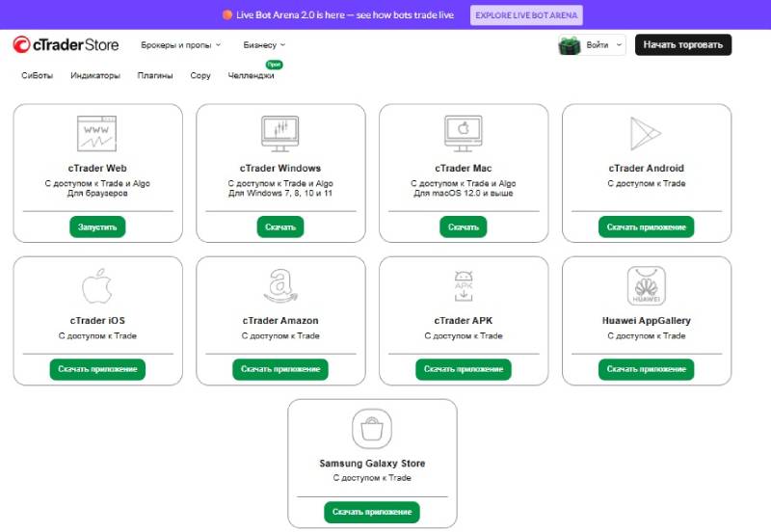Click Войти to sign in
771x532 pixels.
pos(597,44)
